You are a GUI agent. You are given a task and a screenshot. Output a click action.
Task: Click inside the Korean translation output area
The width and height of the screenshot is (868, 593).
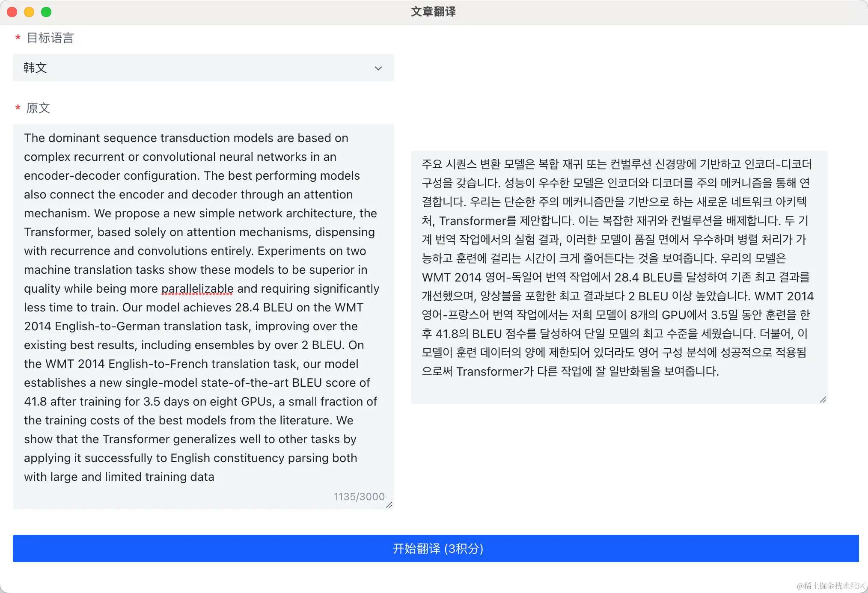619,277
